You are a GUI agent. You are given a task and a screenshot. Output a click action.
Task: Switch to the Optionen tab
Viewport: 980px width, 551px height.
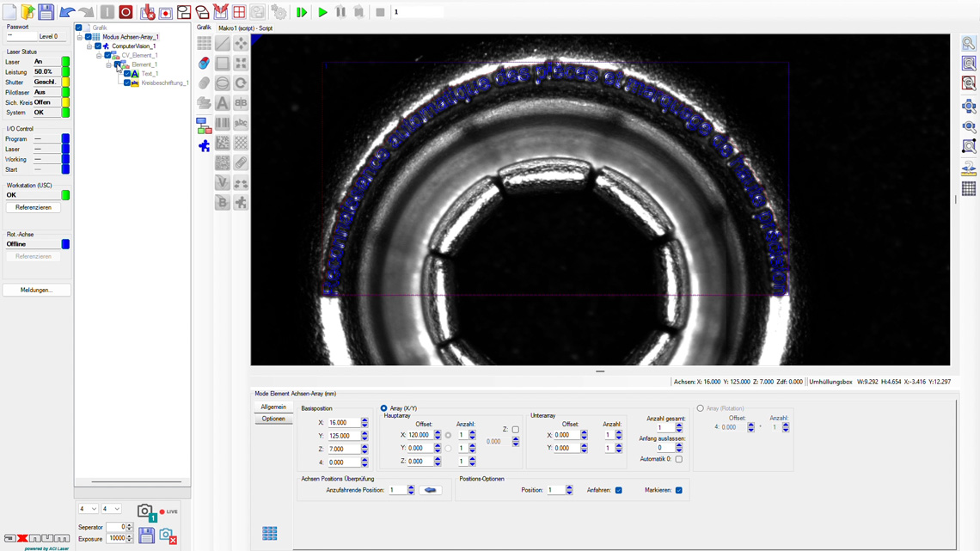(273, 419)
